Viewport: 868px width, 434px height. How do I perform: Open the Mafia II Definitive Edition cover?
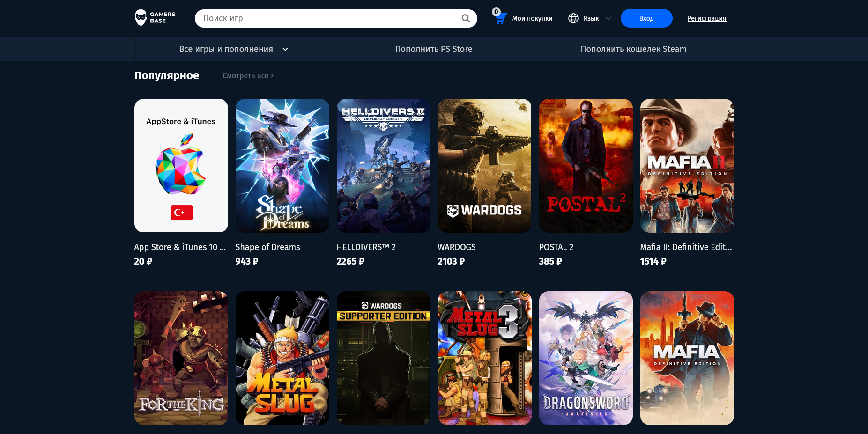click(687, 166)
